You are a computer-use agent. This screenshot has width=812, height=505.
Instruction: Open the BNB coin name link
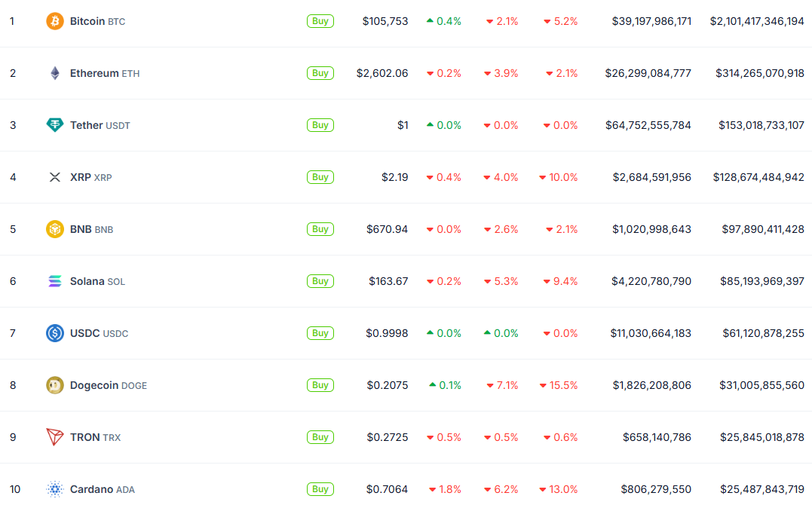pos(92,229)
